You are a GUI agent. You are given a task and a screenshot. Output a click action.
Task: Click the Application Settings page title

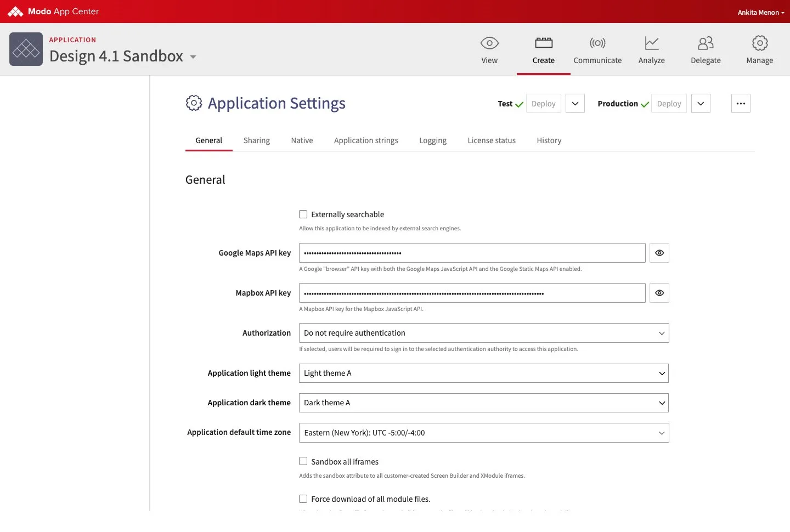point(276,103)
